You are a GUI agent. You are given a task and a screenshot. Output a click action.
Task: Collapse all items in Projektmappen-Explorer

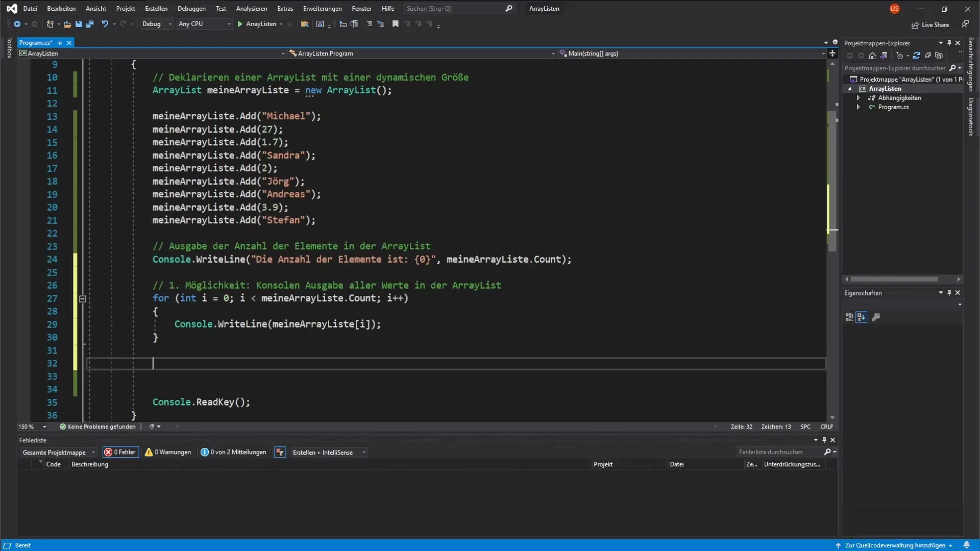pos(927,56)
